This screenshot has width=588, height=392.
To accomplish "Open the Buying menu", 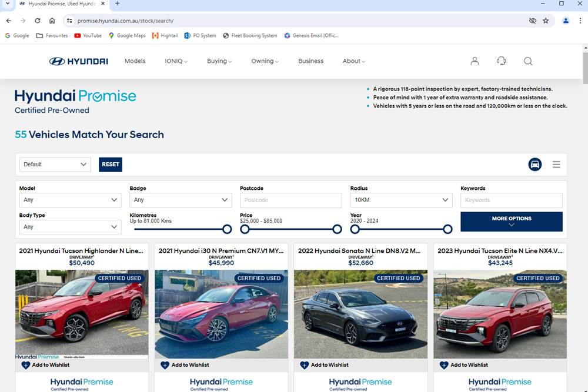I will pos(219,61).
